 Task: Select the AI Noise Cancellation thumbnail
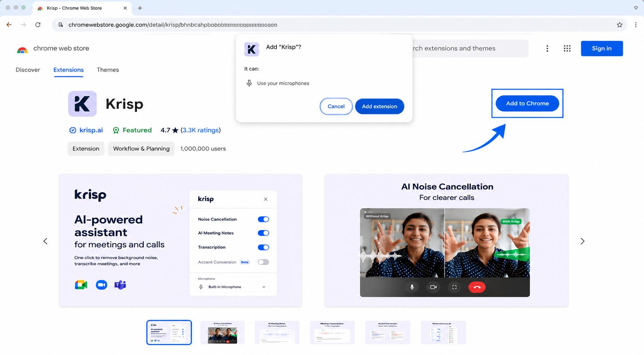tap(223, 333)
